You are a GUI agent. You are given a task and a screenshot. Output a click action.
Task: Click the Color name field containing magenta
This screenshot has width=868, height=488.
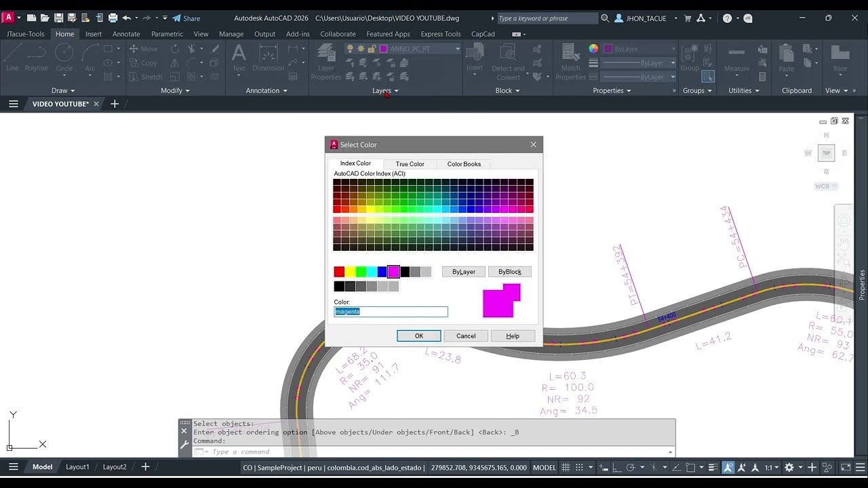coord(391,312)
